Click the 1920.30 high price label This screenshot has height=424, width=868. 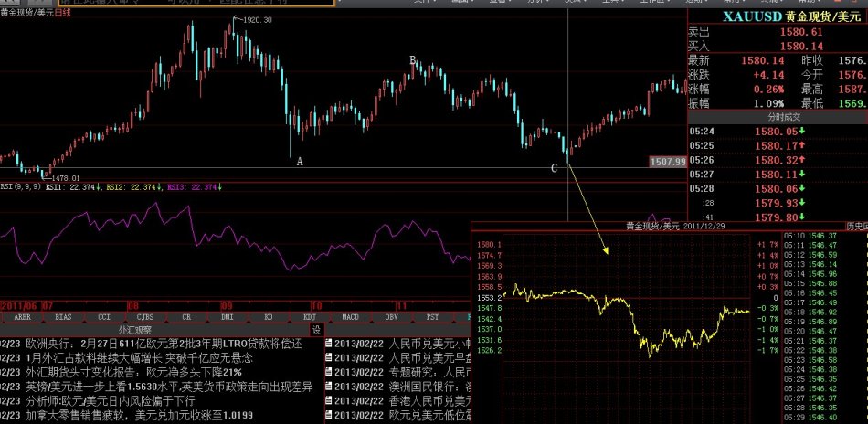(x=256, y=20)
